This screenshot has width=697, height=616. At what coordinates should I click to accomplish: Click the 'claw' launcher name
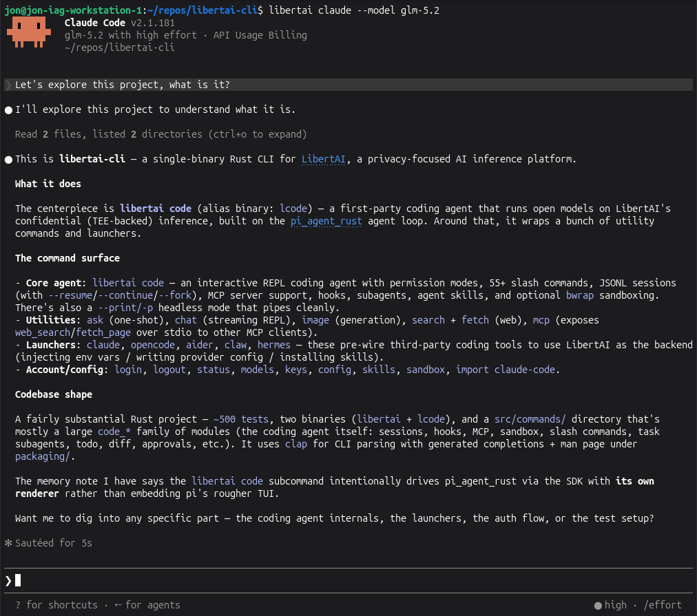point(235,345)
